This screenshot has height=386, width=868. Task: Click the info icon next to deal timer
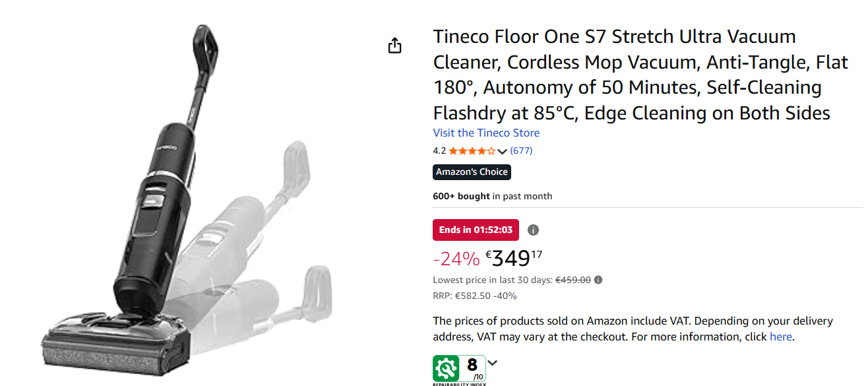[x=534, y=230]
